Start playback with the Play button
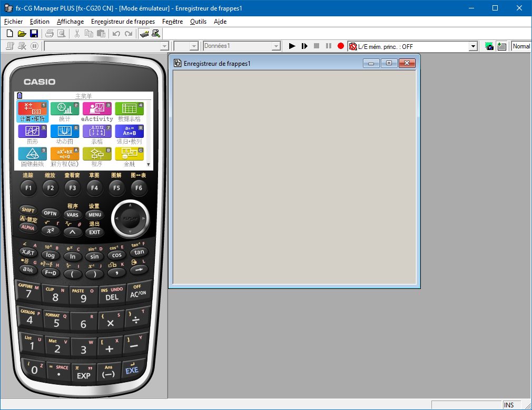 click(292, 46)
